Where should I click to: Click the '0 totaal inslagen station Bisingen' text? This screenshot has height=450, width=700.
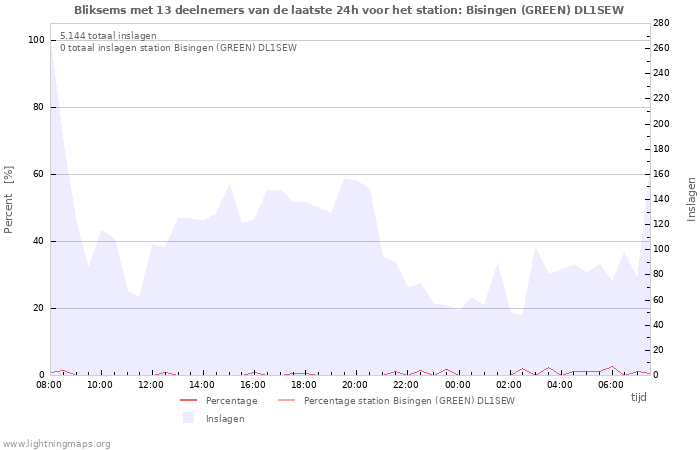(178, 48)
